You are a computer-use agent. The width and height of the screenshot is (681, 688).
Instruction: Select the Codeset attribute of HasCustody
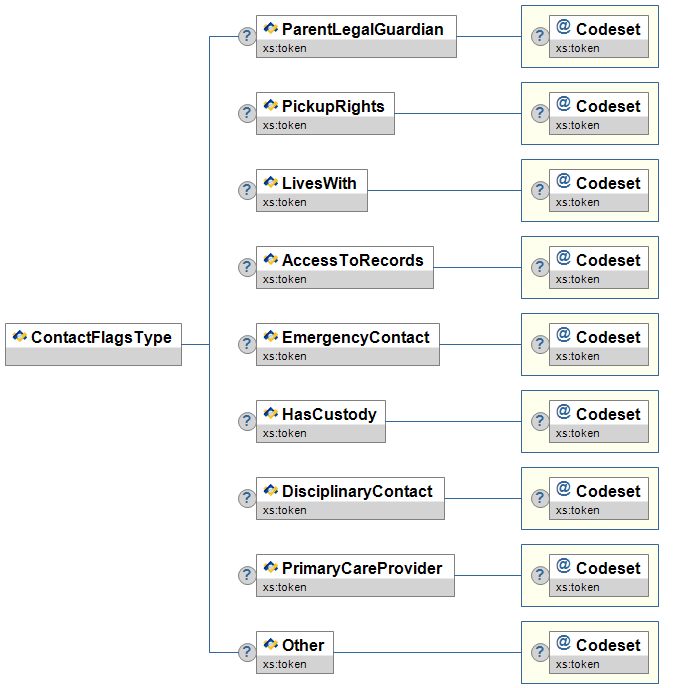click(599, 421)
